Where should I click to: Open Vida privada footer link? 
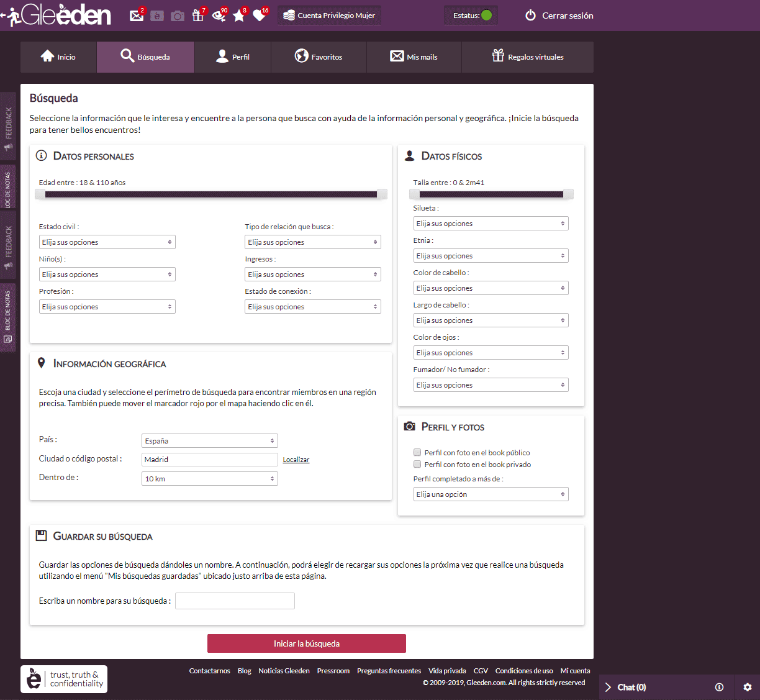448,671
